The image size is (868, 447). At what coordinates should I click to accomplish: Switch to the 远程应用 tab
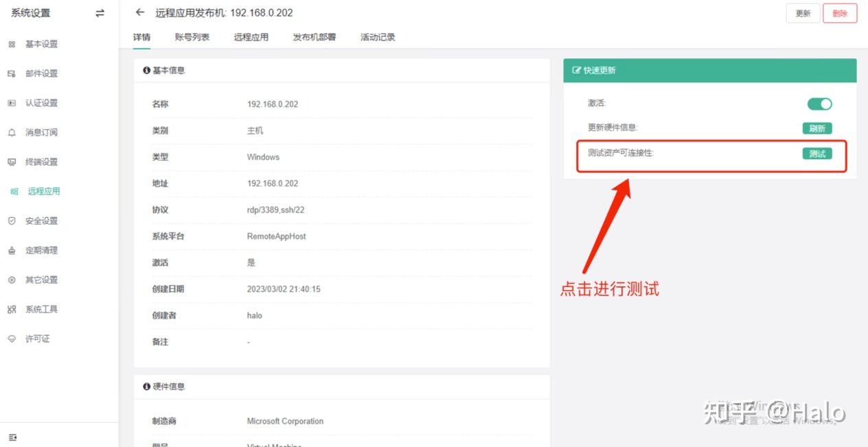[x=251, y=38]
